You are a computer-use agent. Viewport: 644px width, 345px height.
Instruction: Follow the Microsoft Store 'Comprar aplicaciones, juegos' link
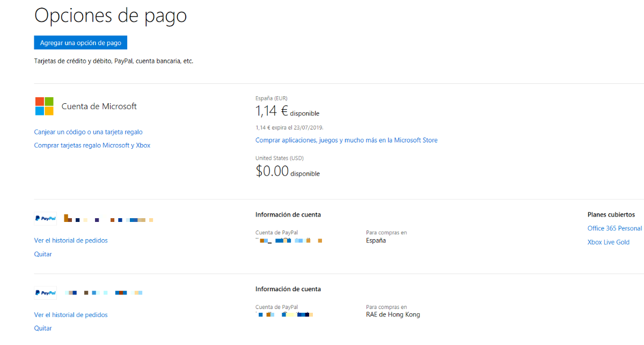tap(346, 140)
